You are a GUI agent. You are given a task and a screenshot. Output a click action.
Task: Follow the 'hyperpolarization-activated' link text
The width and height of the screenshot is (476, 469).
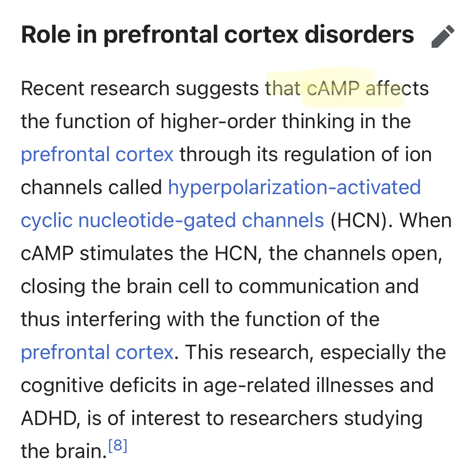click(294, 187)
